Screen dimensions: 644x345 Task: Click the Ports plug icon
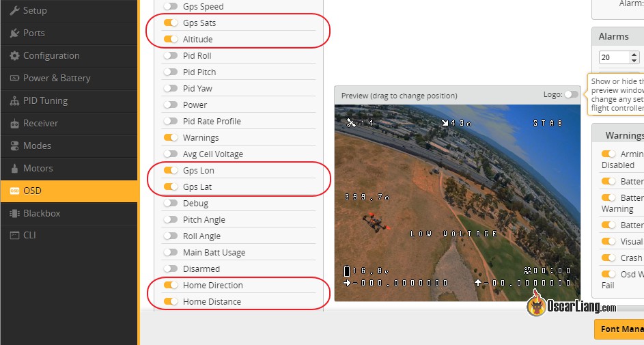coord(15,33)
